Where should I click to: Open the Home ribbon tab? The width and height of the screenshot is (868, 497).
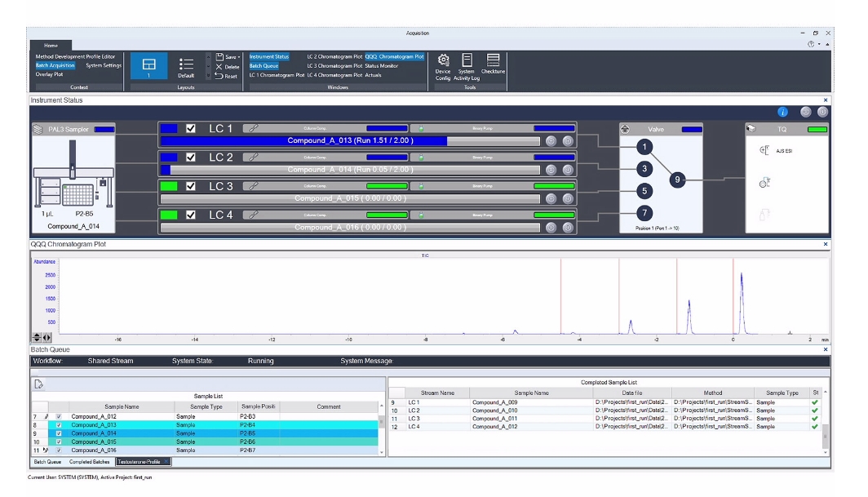(51, 46)
